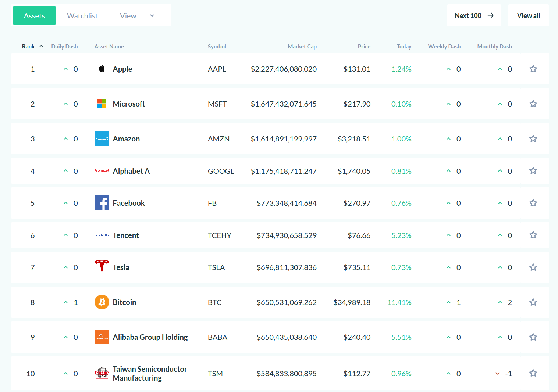Toggle Bitcoin watchlist star

[x=533, y=302]
